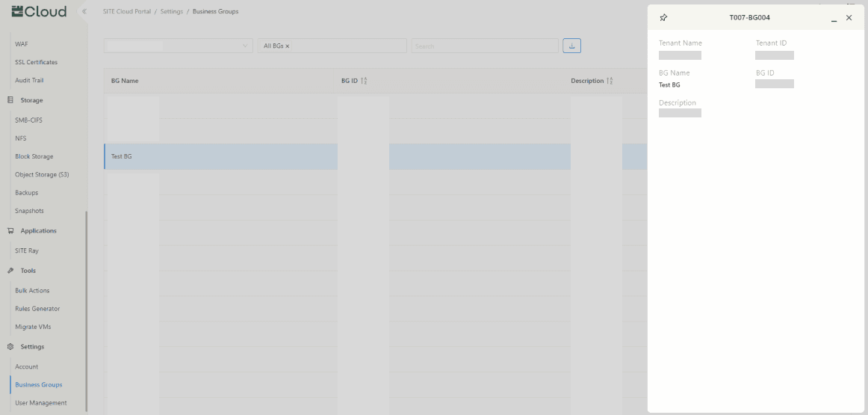Sort by BG ID column icon

coord(364,81)
